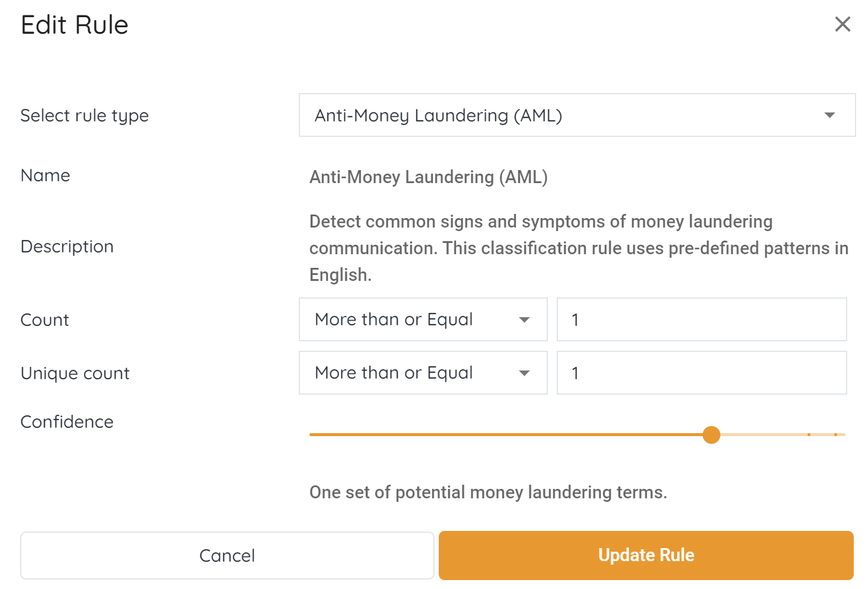Click the rule description paragraph

tap(579, 248)
